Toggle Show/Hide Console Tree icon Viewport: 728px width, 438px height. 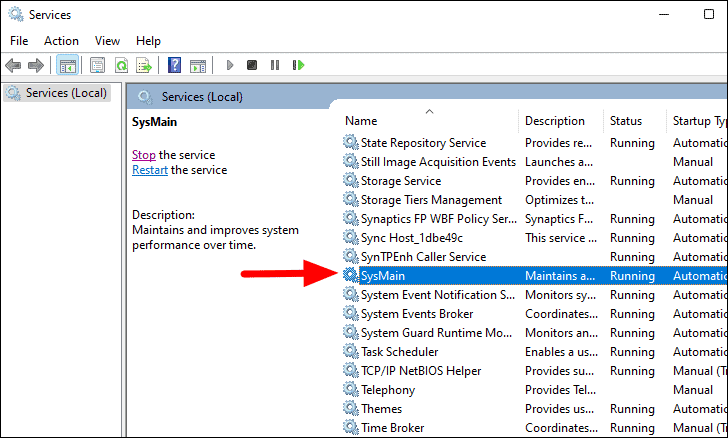click(67, 65)
